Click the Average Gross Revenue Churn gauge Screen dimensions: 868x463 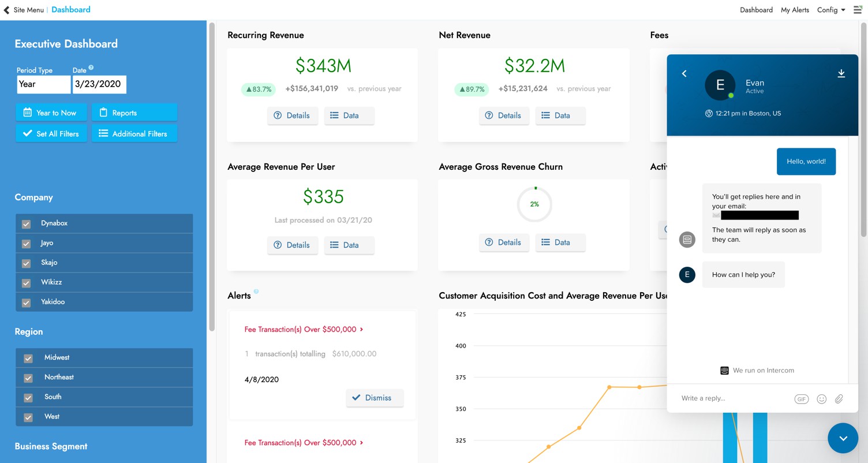[x=534, y=204]
